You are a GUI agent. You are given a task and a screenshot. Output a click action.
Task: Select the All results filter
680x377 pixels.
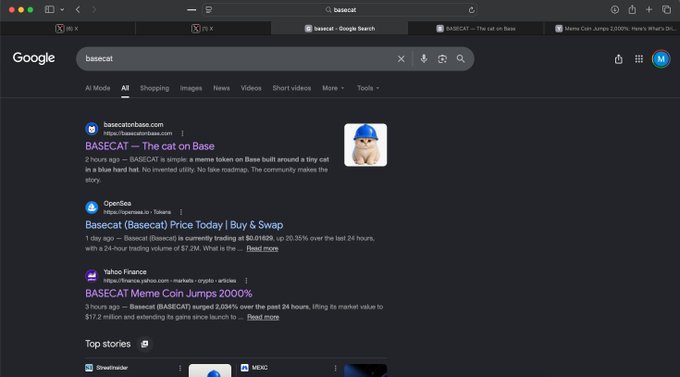pyautogui.click(x=125, y=88)
